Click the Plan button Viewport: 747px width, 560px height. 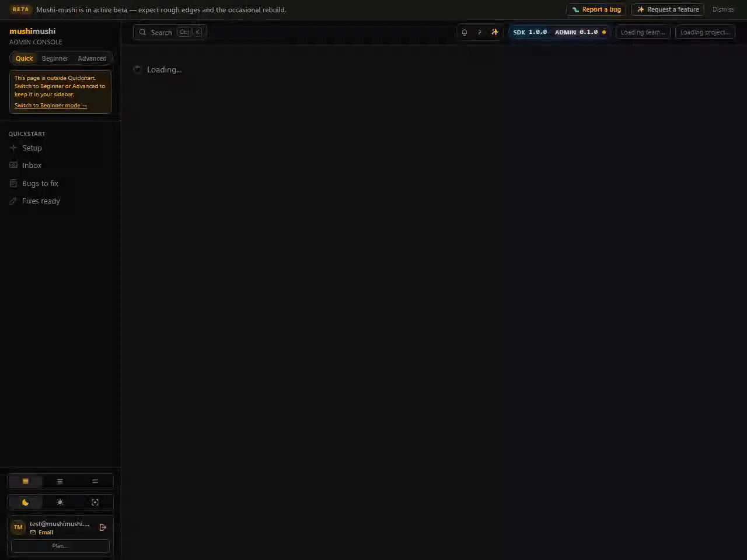(60, 546)
